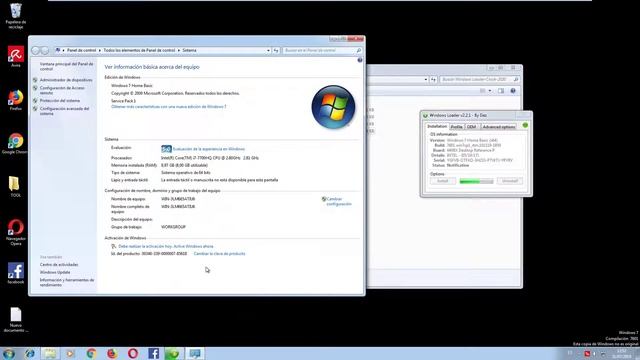Open the Avira desktop shortcut
Screen dimensions: 640x360
pos(16,56)
